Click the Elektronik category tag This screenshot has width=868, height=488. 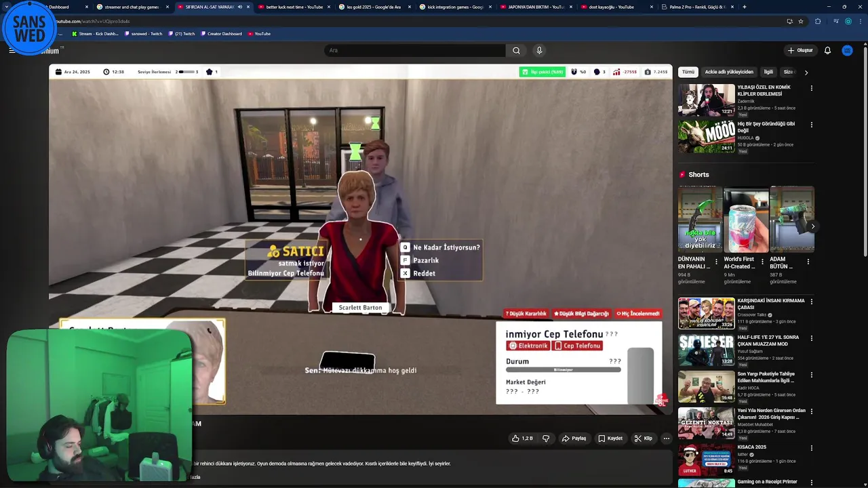pyautogui.click(x=528, y=346)
